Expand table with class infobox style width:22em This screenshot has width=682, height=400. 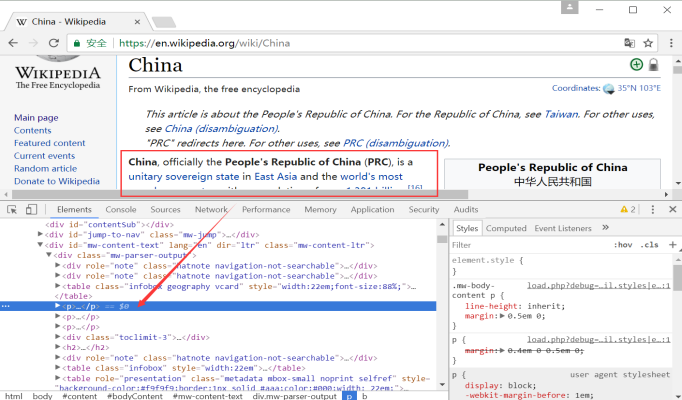coord(57,368)
